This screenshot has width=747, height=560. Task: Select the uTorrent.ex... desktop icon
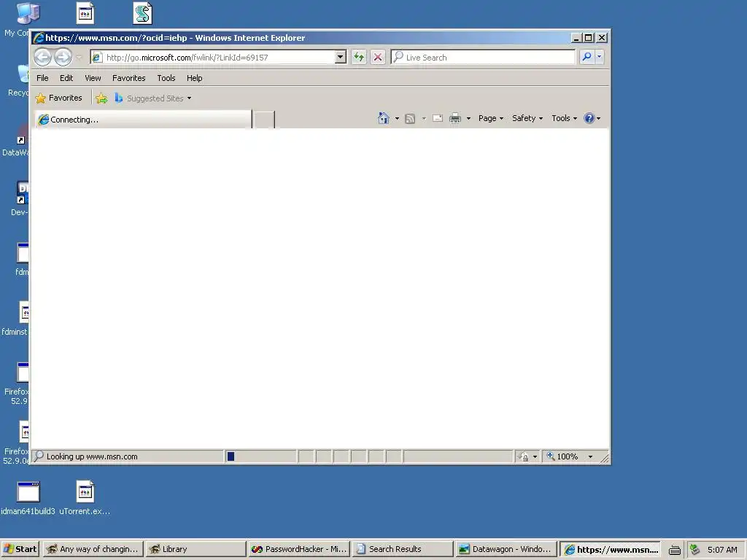click(85, 498)
